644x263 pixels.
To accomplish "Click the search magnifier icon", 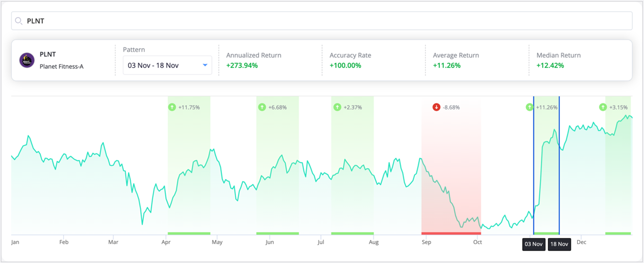I will pos(19,21).
